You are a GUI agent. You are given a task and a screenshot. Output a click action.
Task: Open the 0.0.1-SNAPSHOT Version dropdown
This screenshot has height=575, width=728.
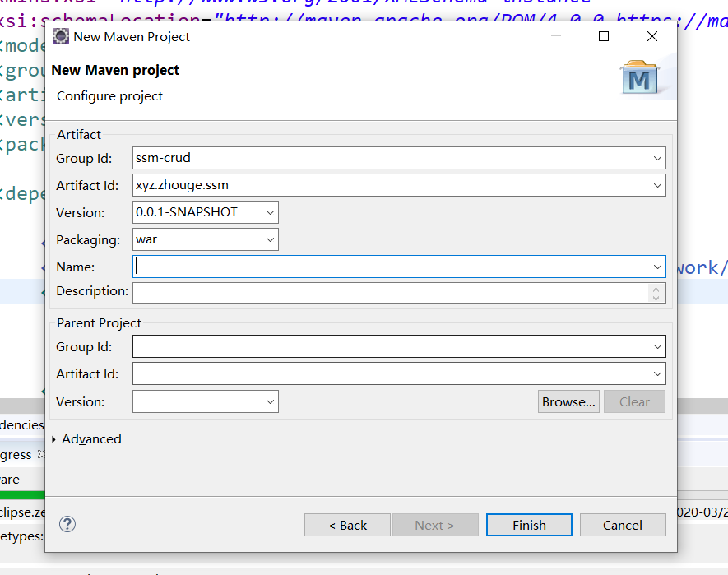[x=270, y=212]
